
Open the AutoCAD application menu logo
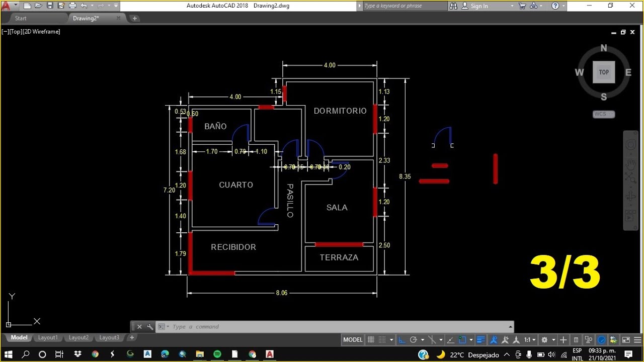6,6
